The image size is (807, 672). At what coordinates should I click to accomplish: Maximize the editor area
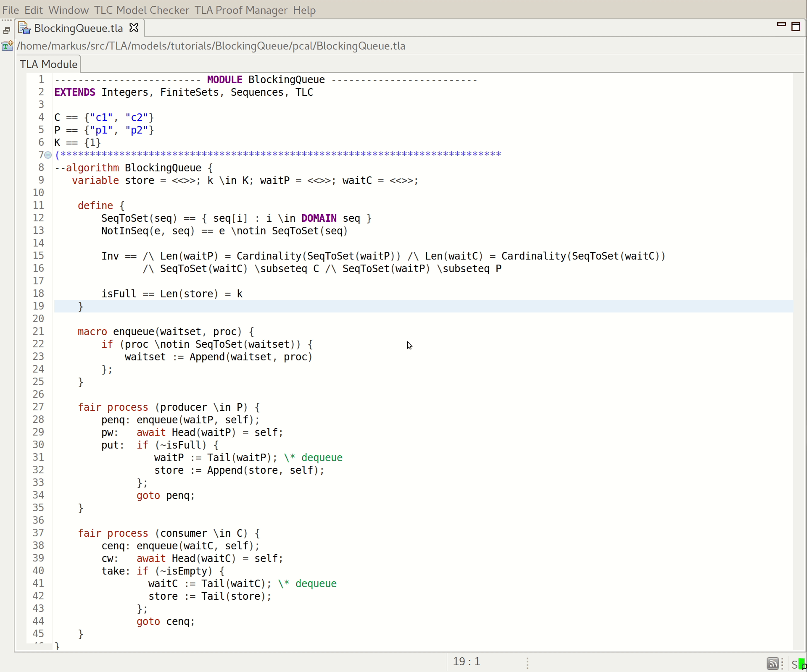796,26
